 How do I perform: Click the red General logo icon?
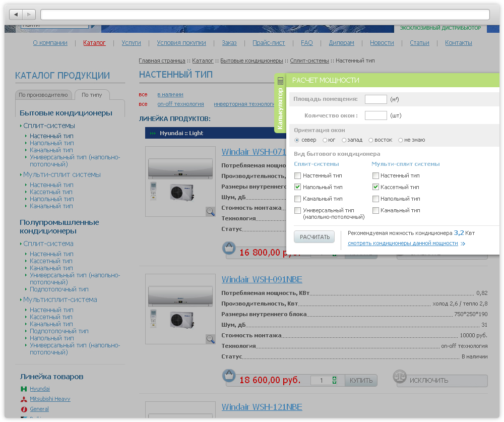pos(24,409)
